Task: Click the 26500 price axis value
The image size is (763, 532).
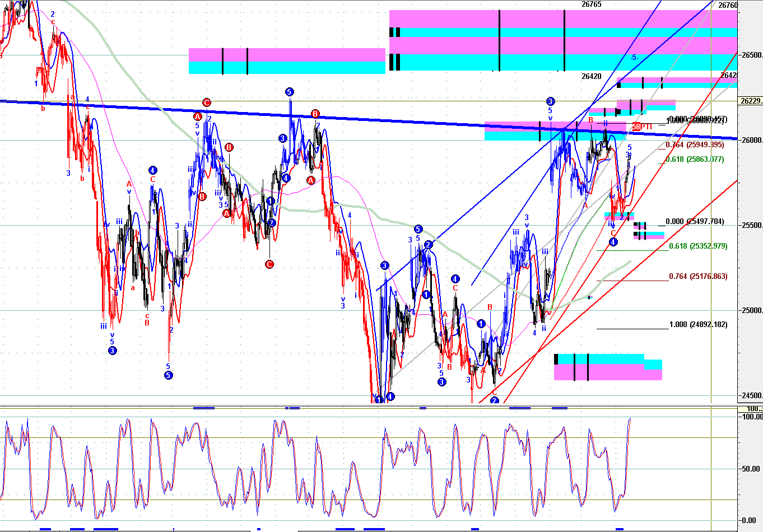Action: (751, 55)
